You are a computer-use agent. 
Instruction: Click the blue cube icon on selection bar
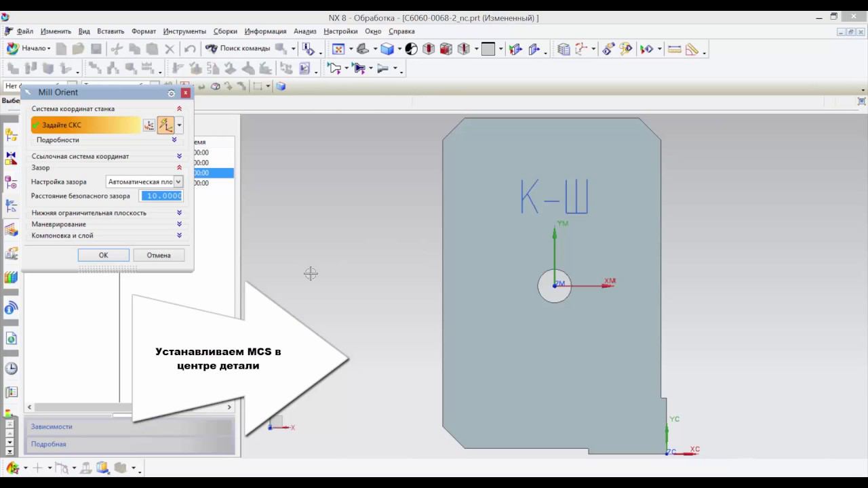(281, 87)
